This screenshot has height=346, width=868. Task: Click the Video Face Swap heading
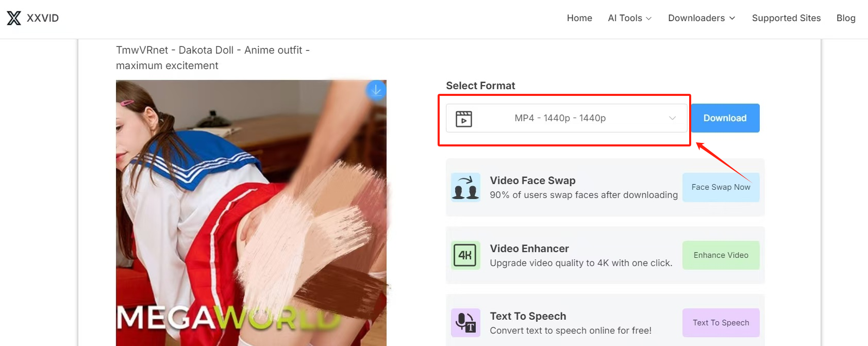[532, 180]
